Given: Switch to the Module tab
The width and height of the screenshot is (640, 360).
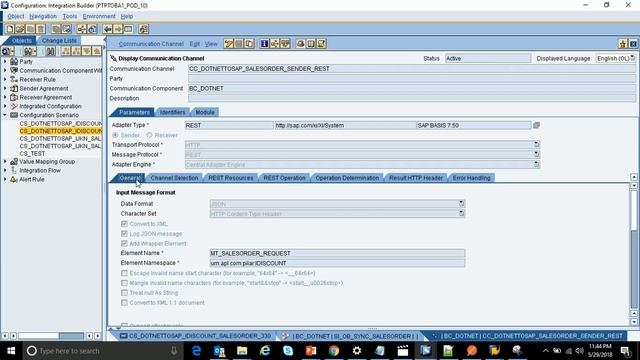Looking at the screenshot, I should pyautogui.click(x=204, y=112).
